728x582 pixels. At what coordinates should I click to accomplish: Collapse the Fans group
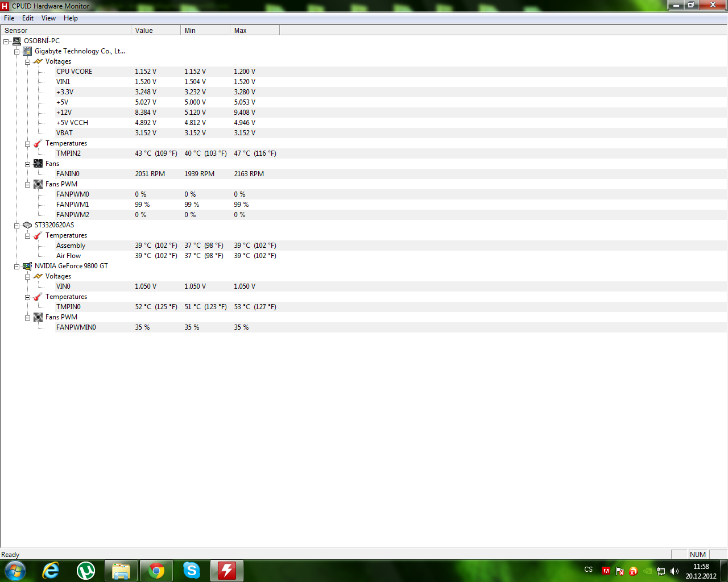[x=28, y=164]
